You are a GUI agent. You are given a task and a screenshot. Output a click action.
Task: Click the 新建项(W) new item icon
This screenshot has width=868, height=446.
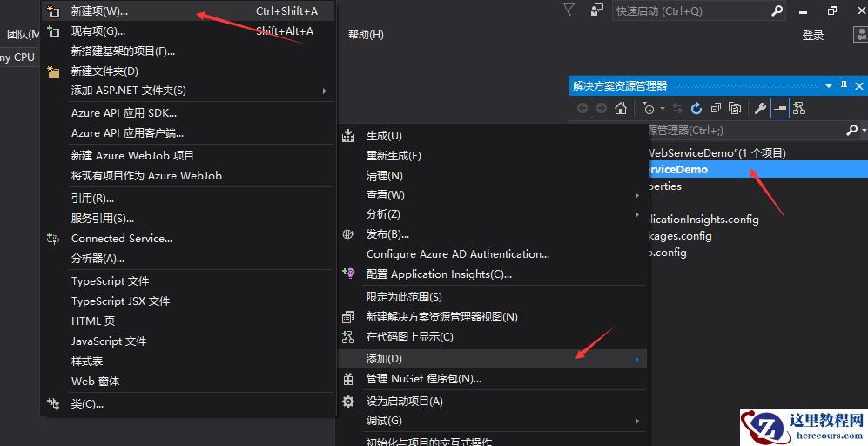click(53, 10)
